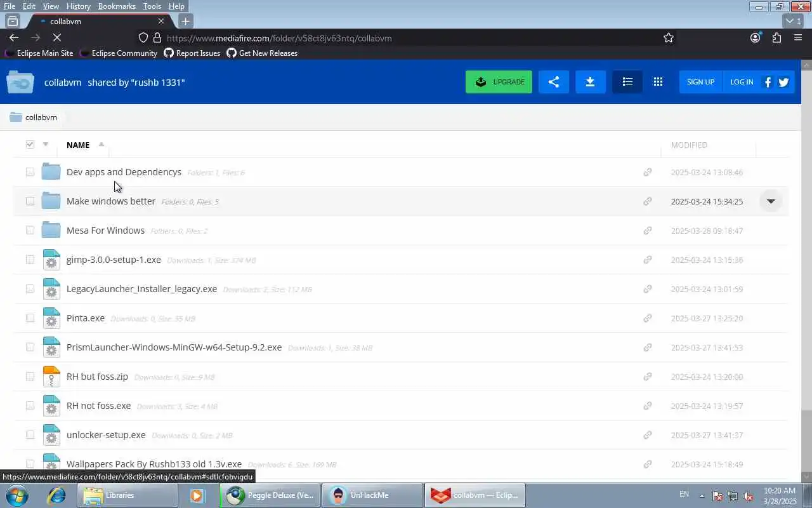Open the Edit menu
Screen dimensions: 812x508
coord(29,6)
